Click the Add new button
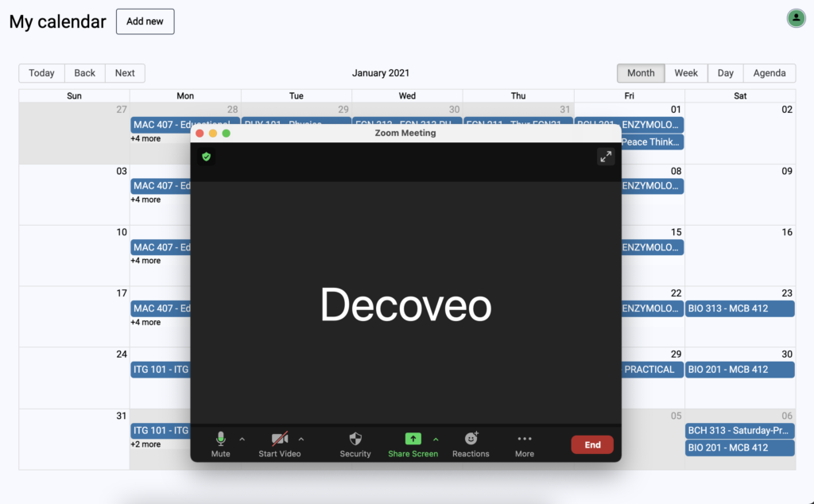The image size is (814, 504). 145,21
